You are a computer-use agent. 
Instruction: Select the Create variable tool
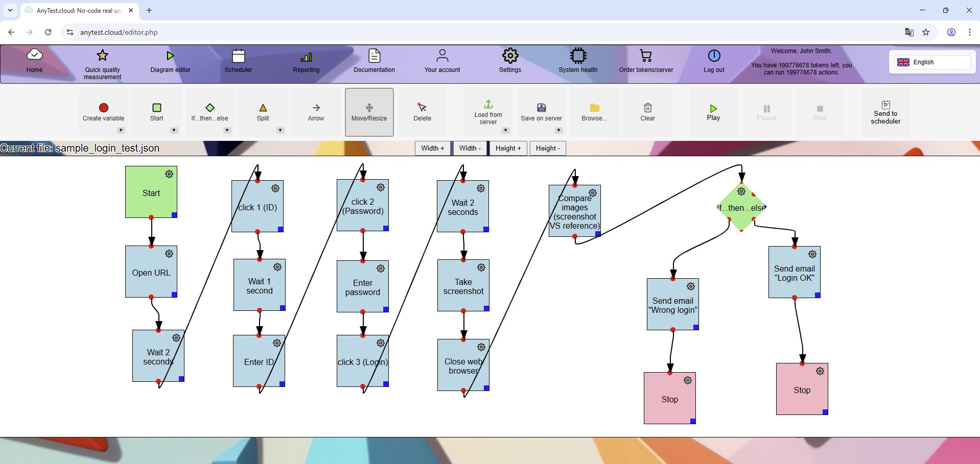click(103, 111)
